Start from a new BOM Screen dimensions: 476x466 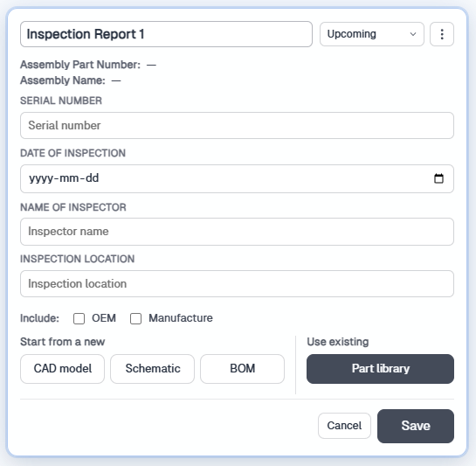tap(242, 369)
